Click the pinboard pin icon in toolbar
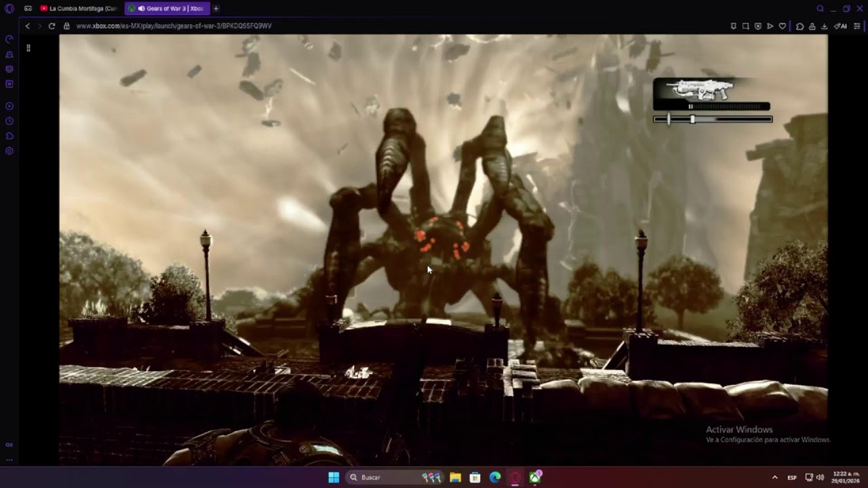 click(733, 26)
